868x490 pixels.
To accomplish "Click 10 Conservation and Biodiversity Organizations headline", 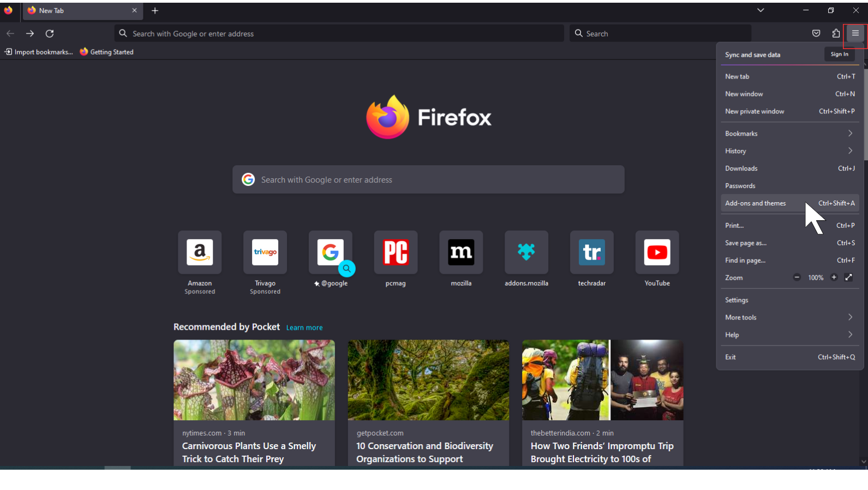I will (x=424, y=452).
